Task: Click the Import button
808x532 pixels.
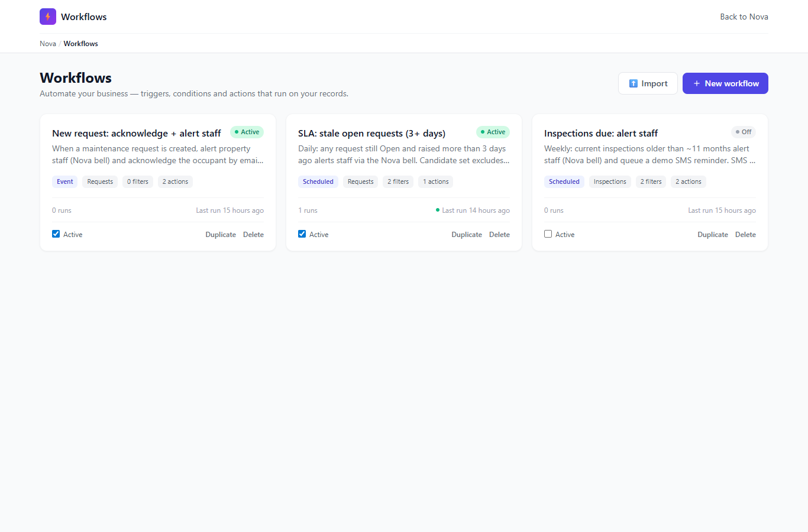Action: [x=648, y=83]
